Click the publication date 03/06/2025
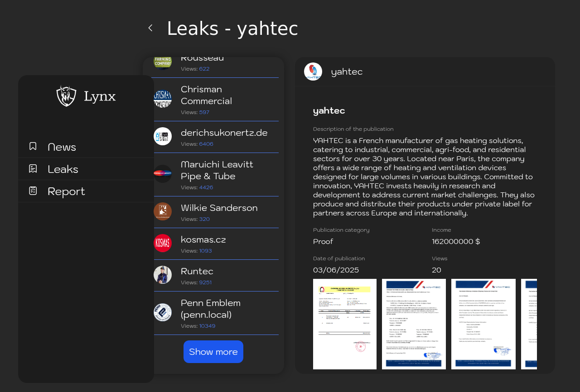Image resolution: width=580 pixels, height=392 pixels. pyautogui.click(x=336, y=270)
